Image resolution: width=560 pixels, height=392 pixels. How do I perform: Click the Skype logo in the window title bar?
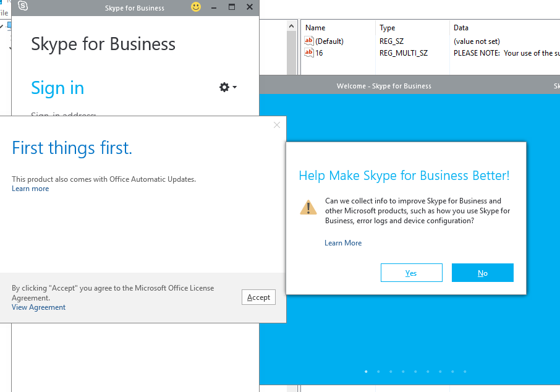22,7
